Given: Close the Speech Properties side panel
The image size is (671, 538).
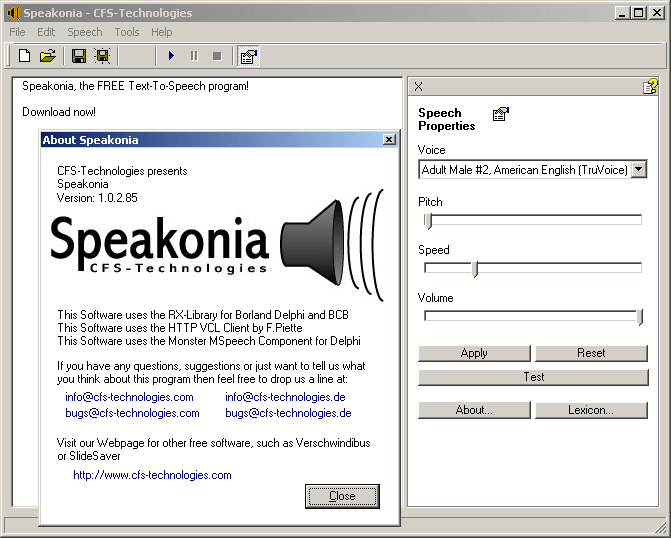Looking at the screenshot, I should (x=419, y=86).
